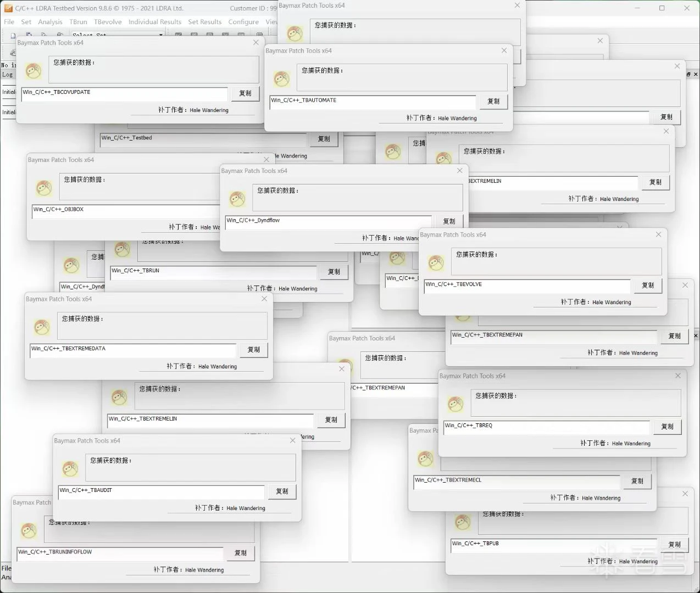Click the Win_C/C++_TBRUN text field
This screenshot has width=700, height=593.
(213, 272)
